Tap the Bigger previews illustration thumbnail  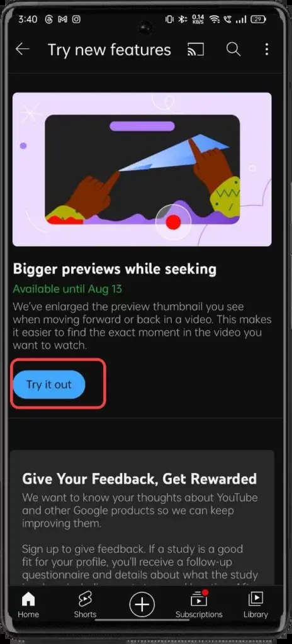pos(142,169)
